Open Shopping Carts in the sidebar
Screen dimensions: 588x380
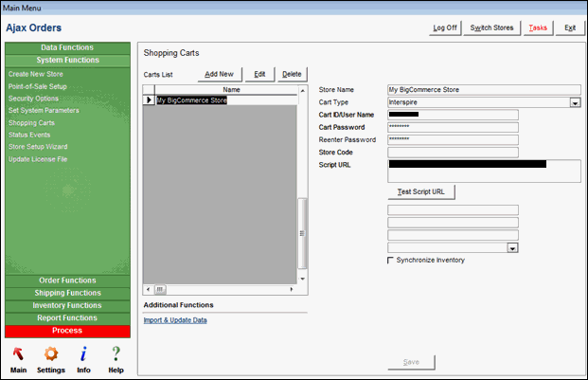coord(31,123)
